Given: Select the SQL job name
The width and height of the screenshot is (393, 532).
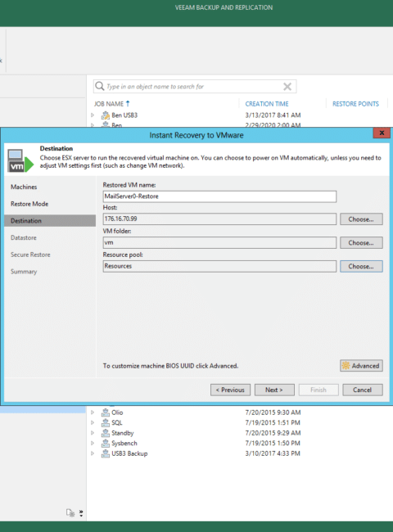Looking at the screenshot, I should 117,423.
